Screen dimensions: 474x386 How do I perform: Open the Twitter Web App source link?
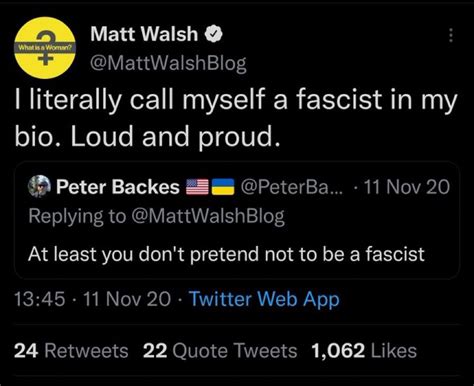point(265,299)
